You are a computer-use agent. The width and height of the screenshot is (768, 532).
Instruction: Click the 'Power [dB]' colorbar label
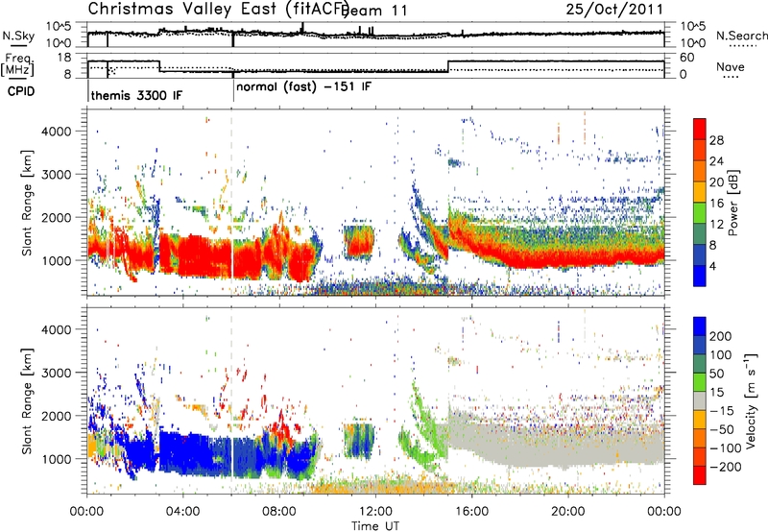click(x=733, y=203)
